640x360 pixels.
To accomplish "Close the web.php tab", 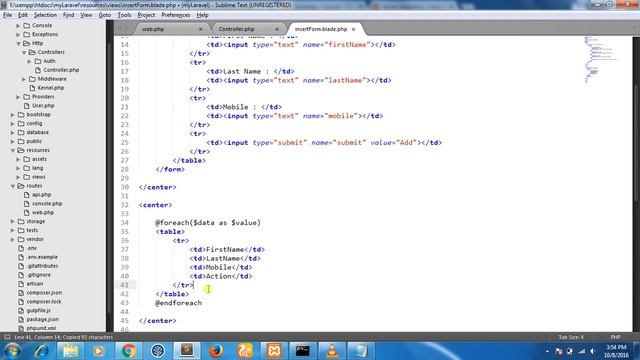I will click(x=200, y=29).
